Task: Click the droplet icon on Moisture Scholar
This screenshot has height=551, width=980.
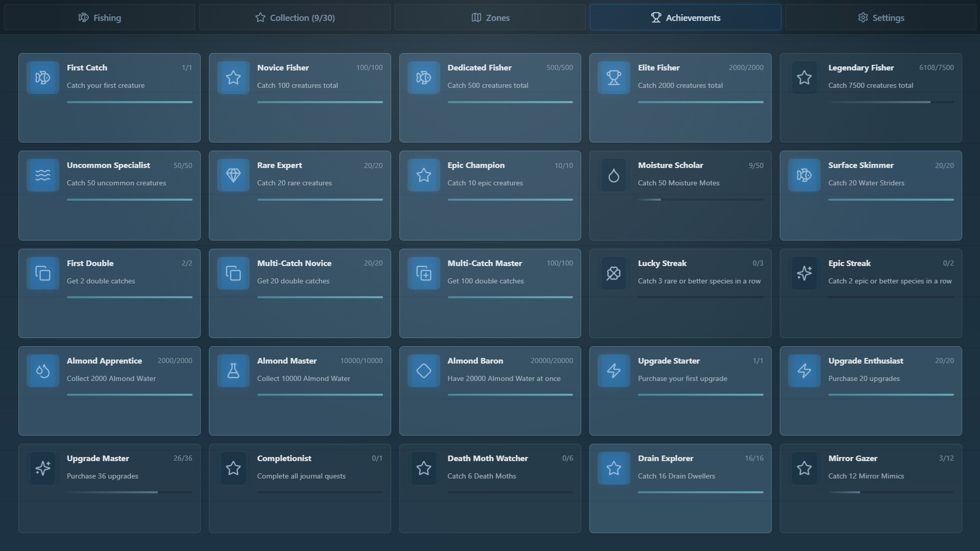Action: [614, 176]
